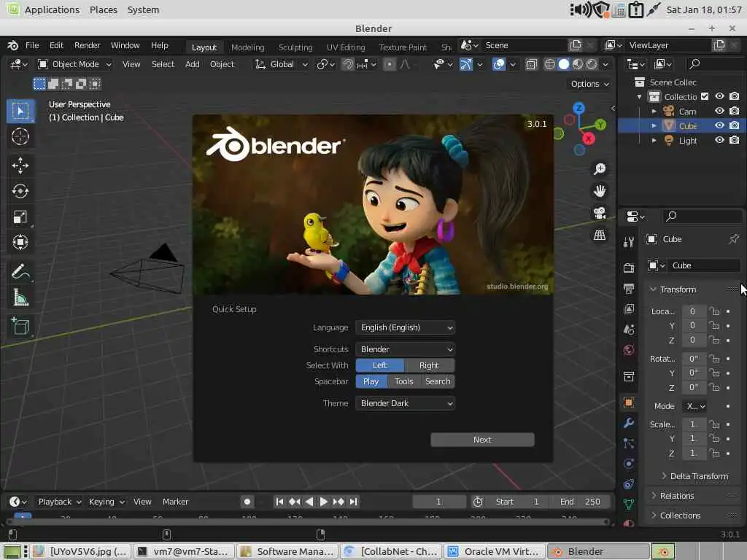This screenshot has height=560, width=747.
Task: Open the Physics properties tab
Action: tap(629, 464)
